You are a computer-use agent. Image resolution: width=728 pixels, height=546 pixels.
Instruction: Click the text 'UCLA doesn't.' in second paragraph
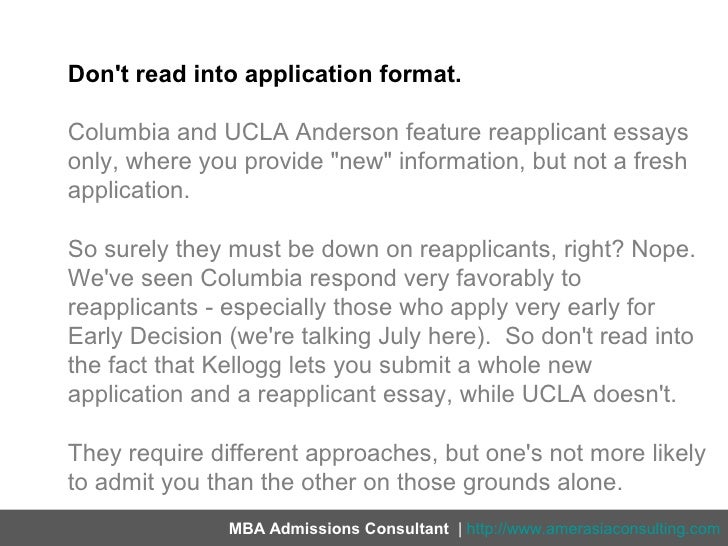pyautogui.click(x=599, y=395)
